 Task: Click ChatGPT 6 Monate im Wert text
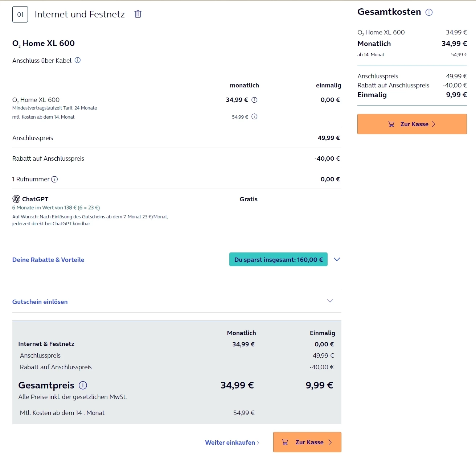click(56, 208)
